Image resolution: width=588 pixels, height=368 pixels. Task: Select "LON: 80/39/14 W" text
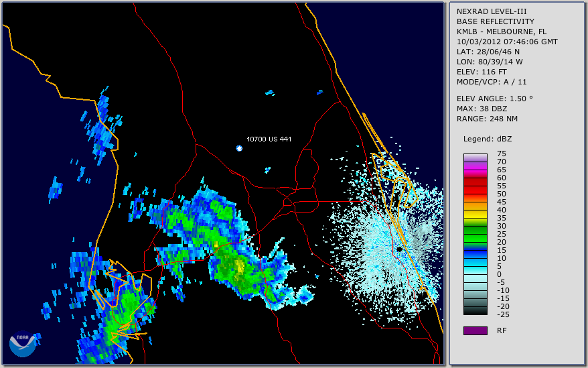point(490,62)
